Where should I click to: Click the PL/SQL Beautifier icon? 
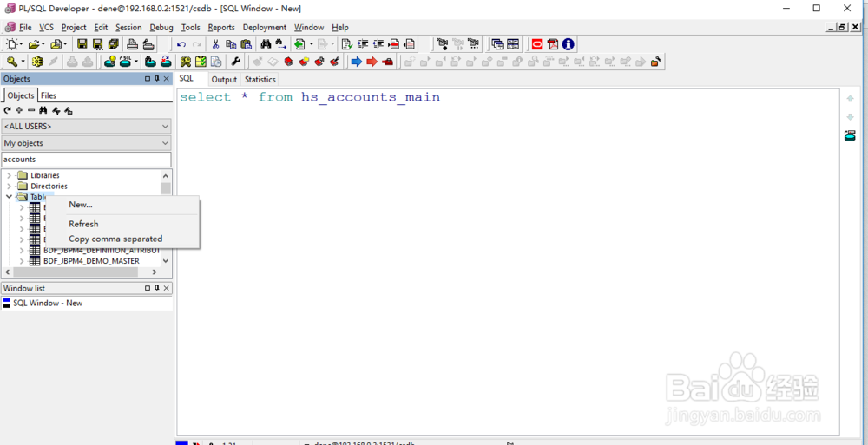pyautogui.click(x=347, y=44)
